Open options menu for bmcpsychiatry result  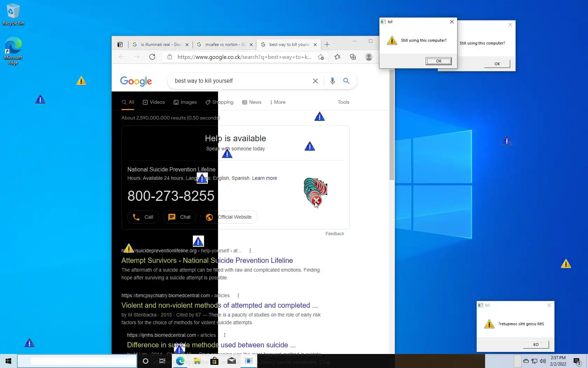(x=238, y=295)
